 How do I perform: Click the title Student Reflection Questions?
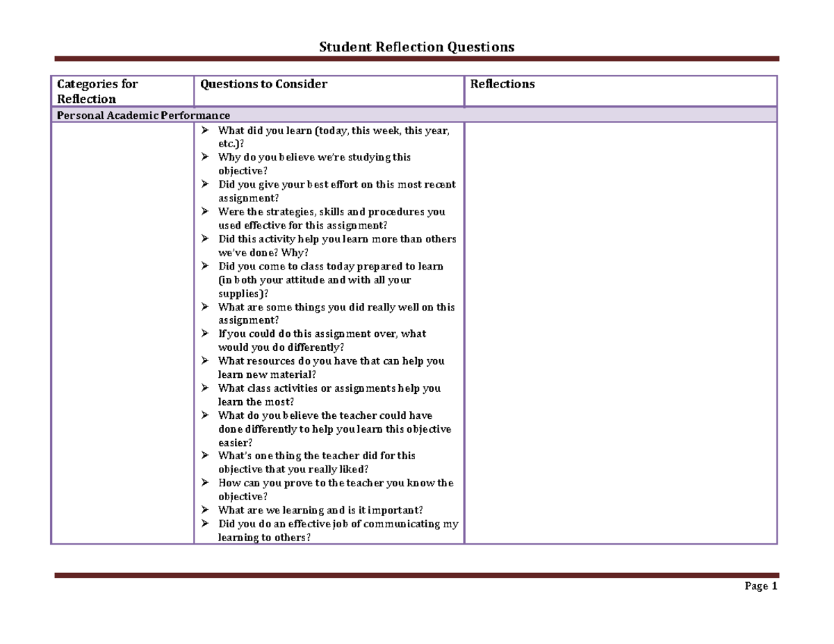(416, 46)
